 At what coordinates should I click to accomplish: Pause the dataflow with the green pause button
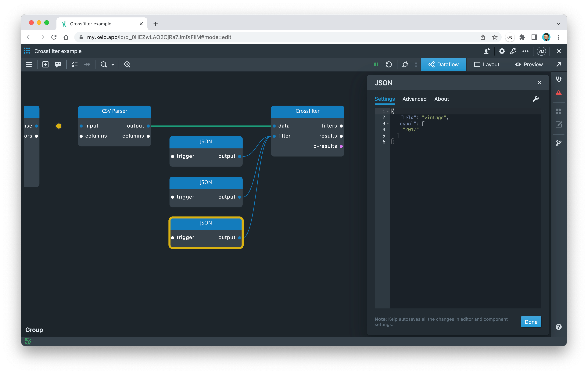tap(376, 64)
